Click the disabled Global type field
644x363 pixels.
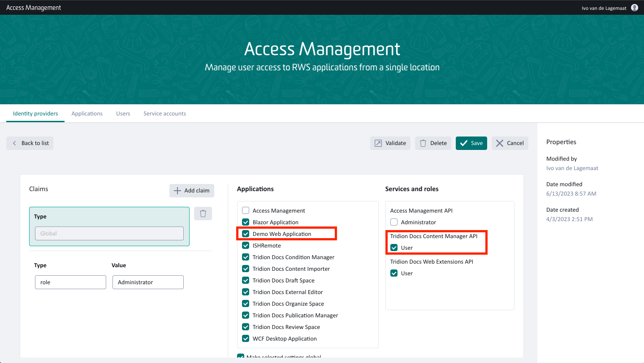[x=109, y=233]
